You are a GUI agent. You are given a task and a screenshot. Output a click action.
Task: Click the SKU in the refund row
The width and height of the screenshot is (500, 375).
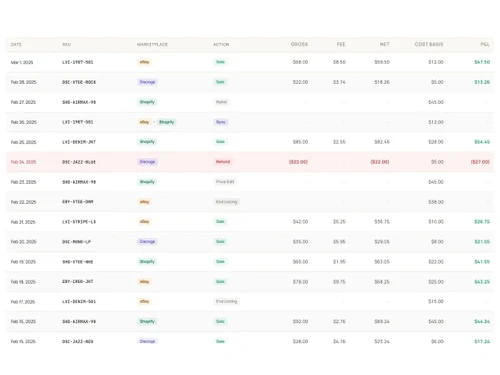(79, 162)
